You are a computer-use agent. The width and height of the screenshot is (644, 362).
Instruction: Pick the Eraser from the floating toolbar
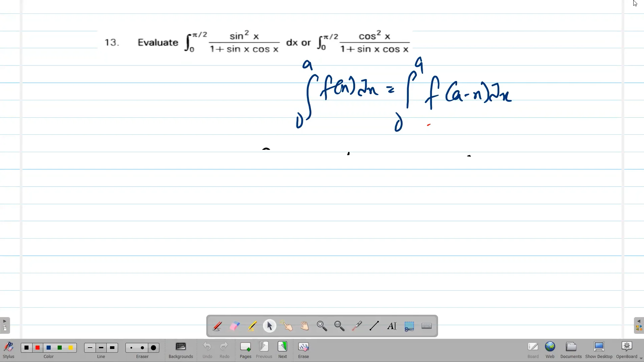click(x=235, y=325)
